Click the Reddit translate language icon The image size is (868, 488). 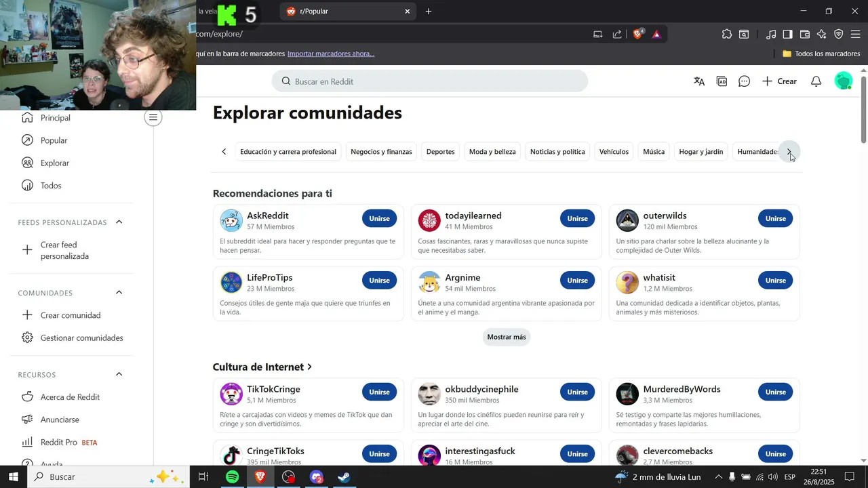coord(699,81)
